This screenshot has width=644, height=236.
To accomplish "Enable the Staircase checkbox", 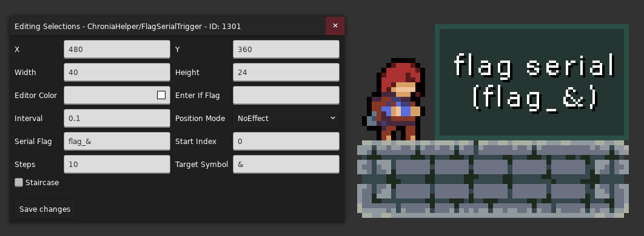I will (19, 182).
